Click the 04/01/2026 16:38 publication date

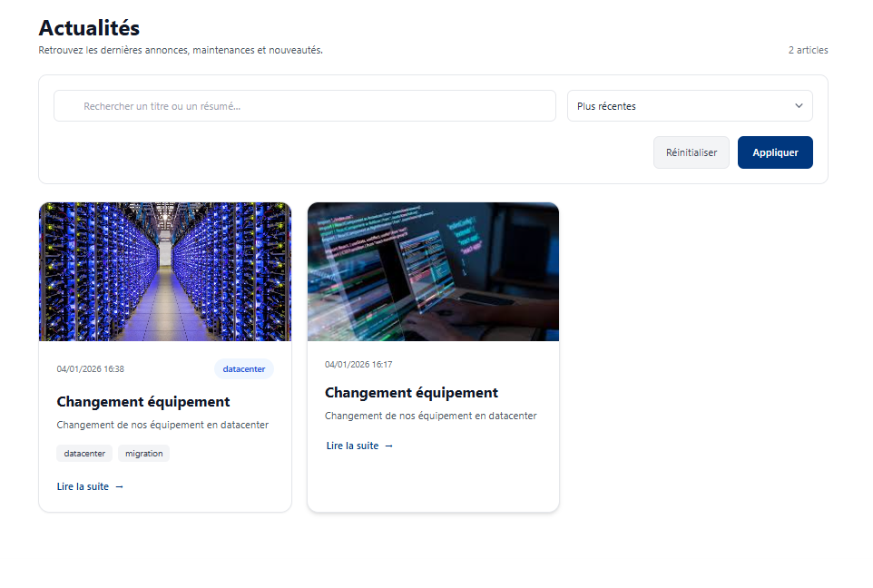point(90,369)
